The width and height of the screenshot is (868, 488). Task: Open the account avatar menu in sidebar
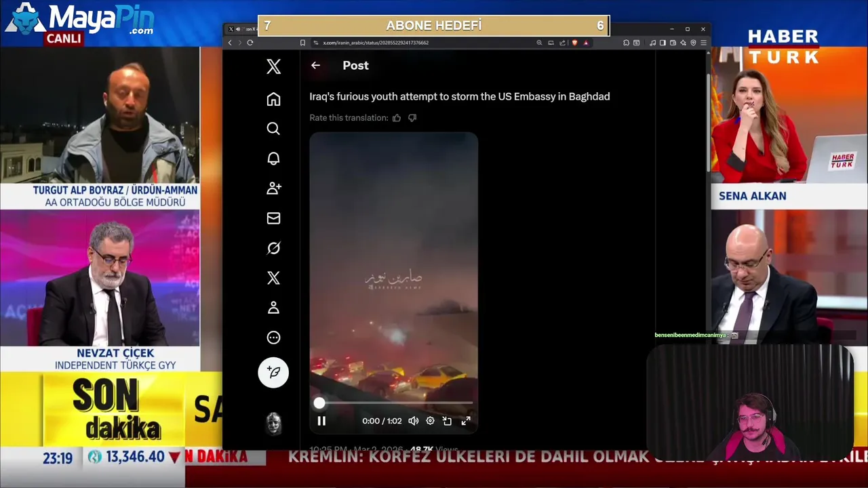(273, 424)
